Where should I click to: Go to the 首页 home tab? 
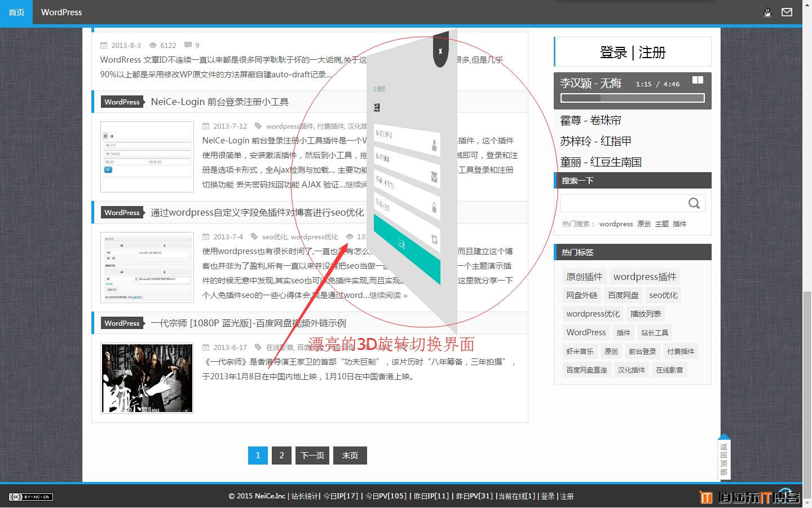tap(16, 12)
